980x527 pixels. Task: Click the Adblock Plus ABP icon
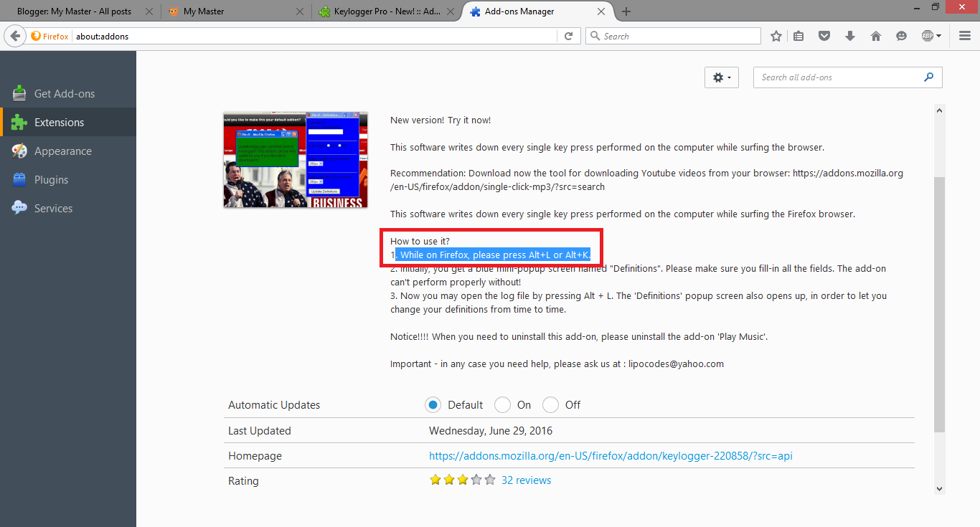tap(927, 36)
